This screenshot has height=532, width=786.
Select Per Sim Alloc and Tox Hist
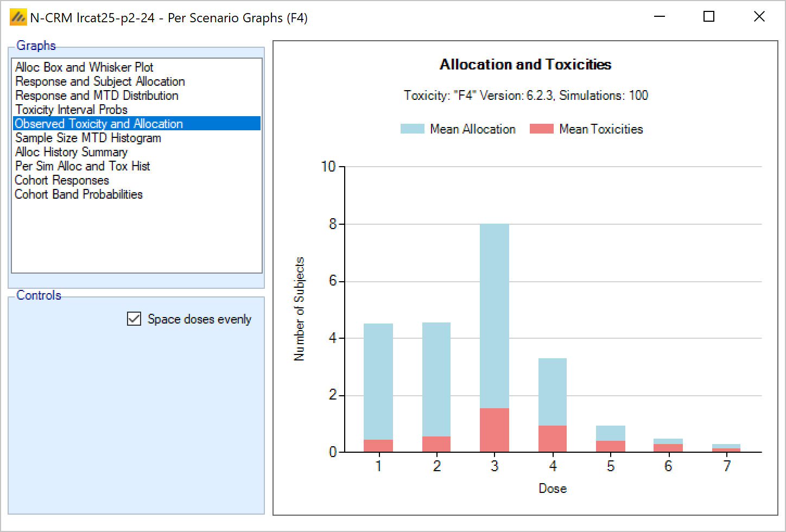(83, 166)
